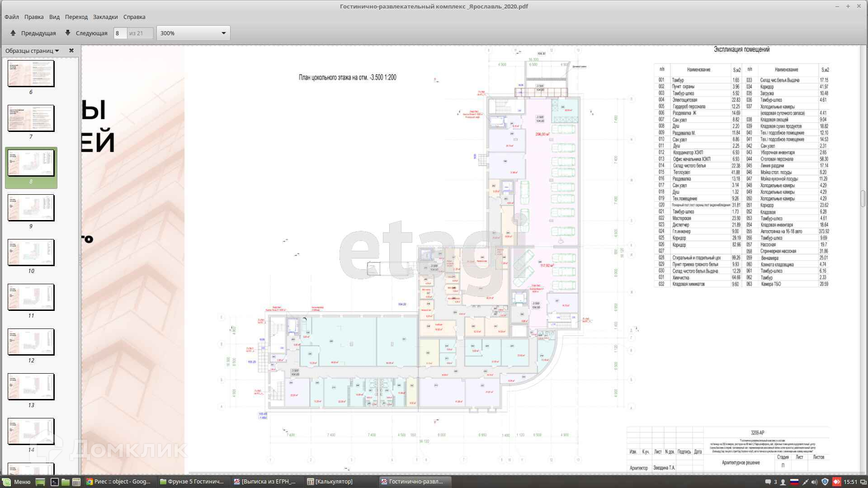Switch to Chrome window in taskbar
This screenshot has width=868, height=488.
(118, 482)
